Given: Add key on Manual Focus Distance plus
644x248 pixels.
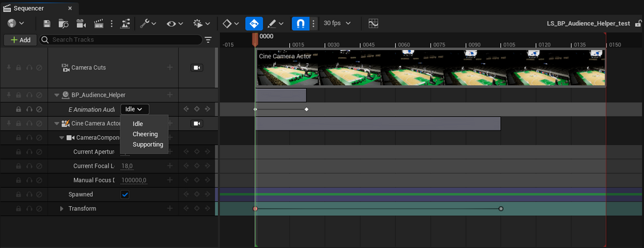Looking at the screenshot, I should pos(169,180).
